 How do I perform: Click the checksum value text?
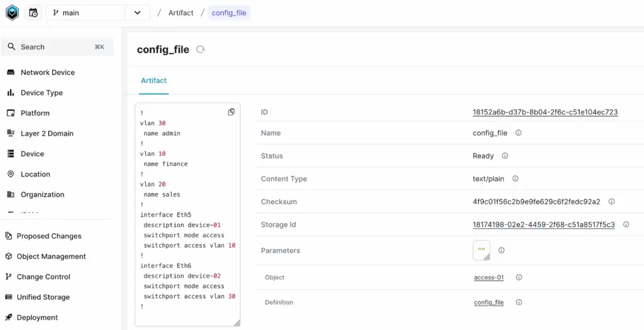tap(537, 202)
